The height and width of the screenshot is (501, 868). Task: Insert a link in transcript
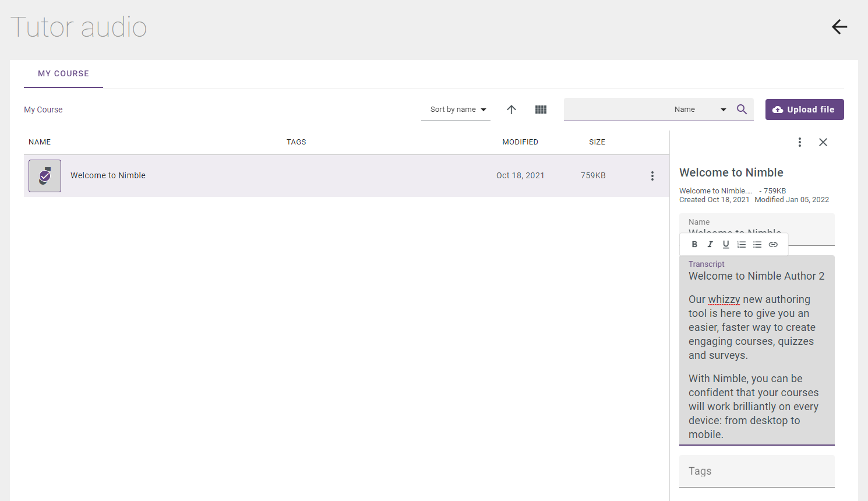coord(773,245)
